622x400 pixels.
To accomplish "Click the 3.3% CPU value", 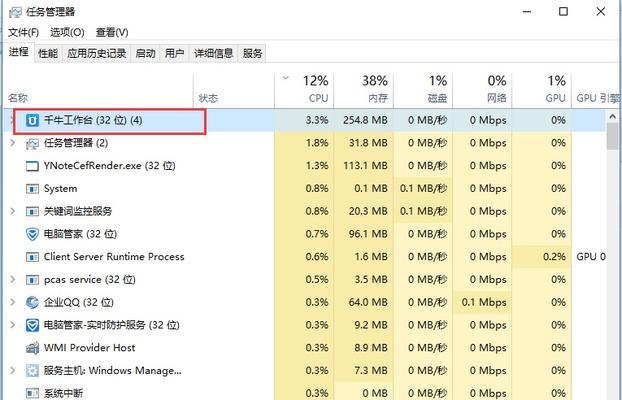I will point(317,120).
